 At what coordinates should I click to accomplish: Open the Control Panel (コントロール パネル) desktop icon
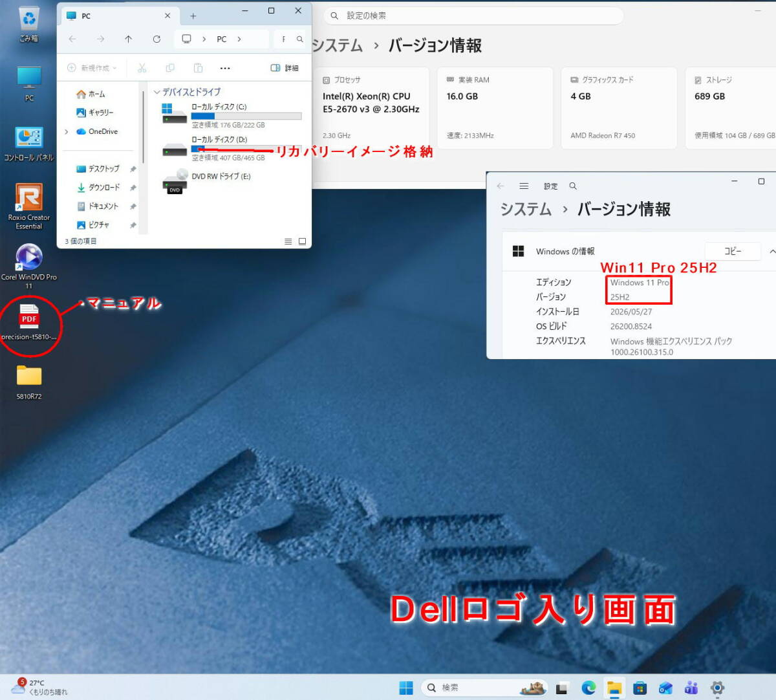coord(29,144)
